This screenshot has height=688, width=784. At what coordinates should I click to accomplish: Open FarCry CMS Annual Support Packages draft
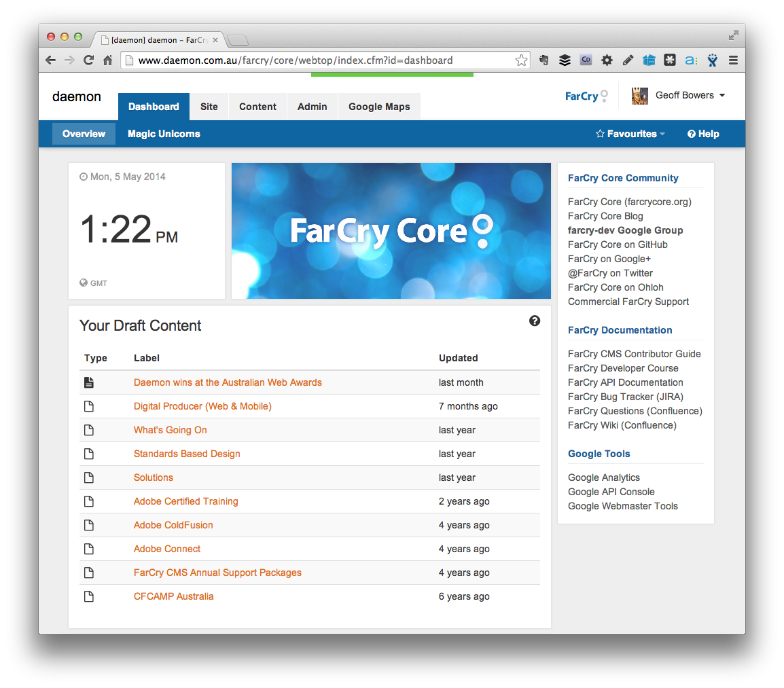coord(217,573)
